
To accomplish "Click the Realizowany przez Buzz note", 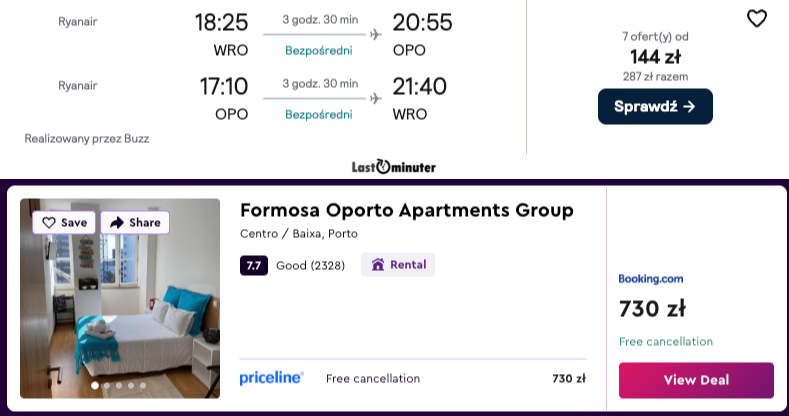I will tap(87, 138).
